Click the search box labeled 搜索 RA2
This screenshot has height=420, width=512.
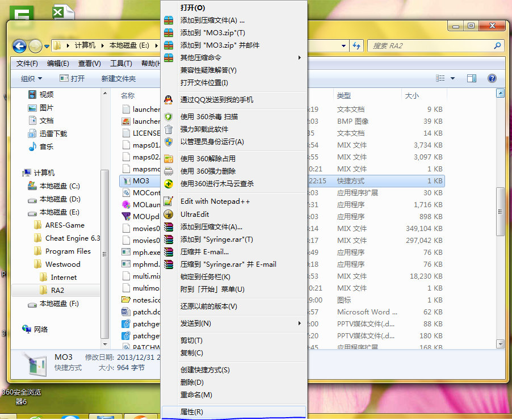(435, 46)
